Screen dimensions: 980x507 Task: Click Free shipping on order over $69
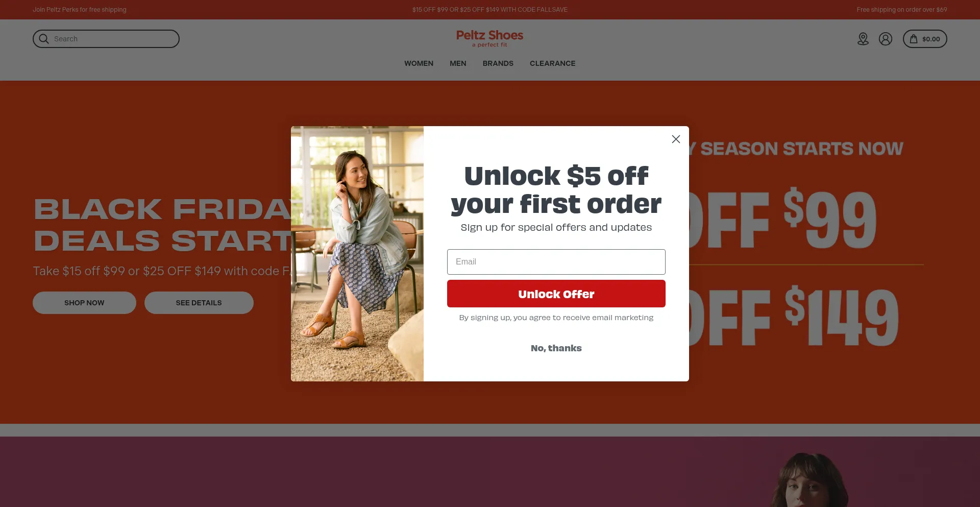pyautogui.click(x=902, y=10)
